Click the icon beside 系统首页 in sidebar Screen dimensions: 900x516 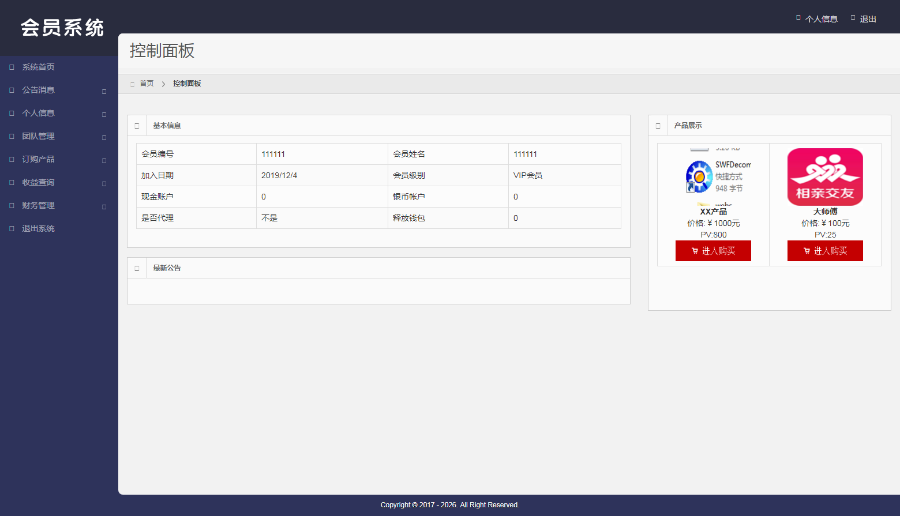click(x=11, y=67)
